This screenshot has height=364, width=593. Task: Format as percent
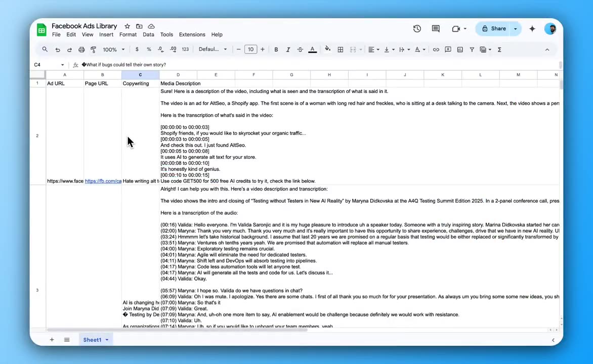point(149,50)
